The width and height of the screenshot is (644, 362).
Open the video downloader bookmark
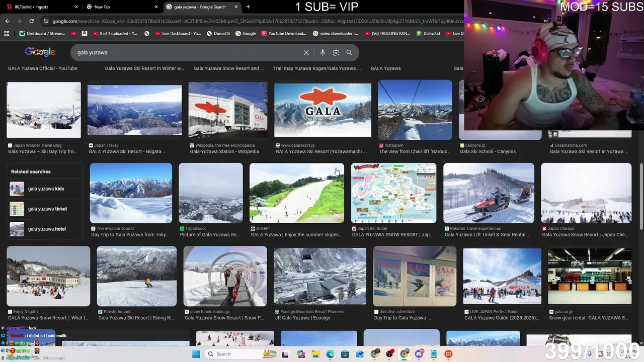point(336,33)
